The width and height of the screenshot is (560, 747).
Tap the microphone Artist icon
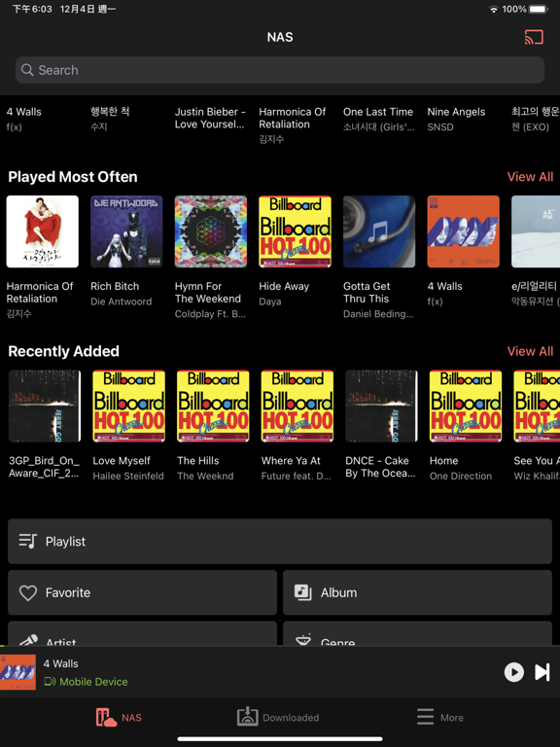click(28, 640)
